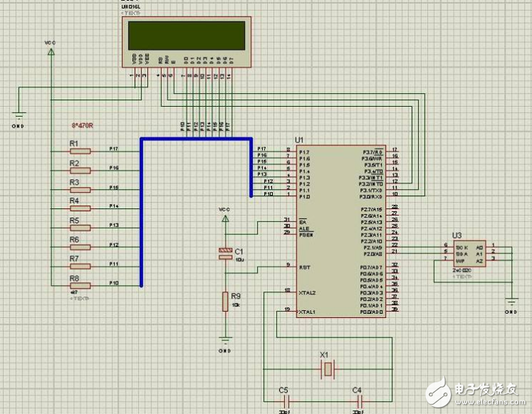Click the VCC power terminal at top left

pyautogui.click(x=50, y=52)
